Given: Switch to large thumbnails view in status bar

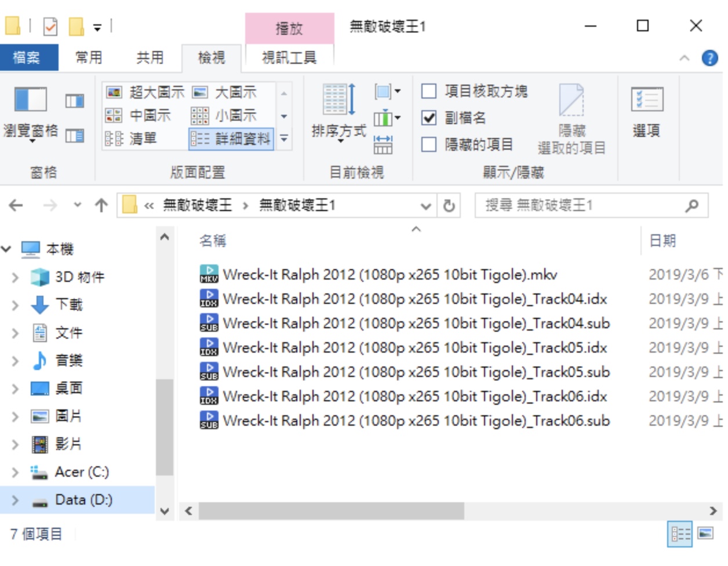Looking at the screenshot, I should [x=705, y=534].
